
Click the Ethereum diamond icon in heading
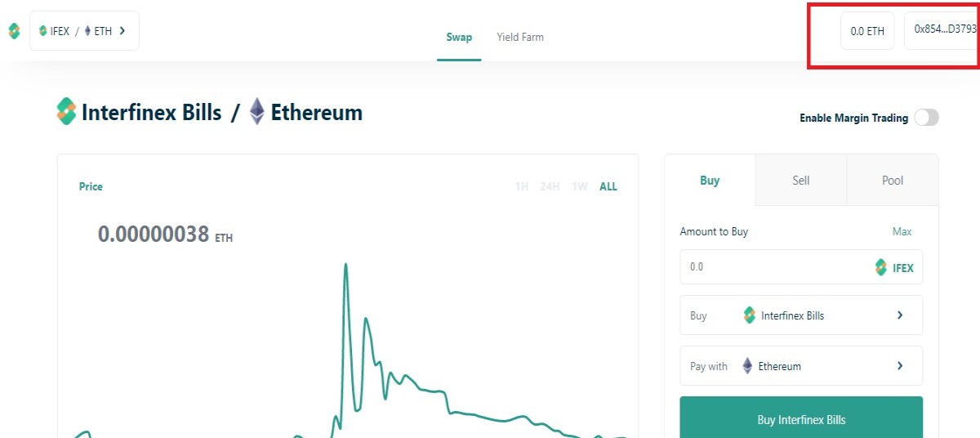click(257, 112)
